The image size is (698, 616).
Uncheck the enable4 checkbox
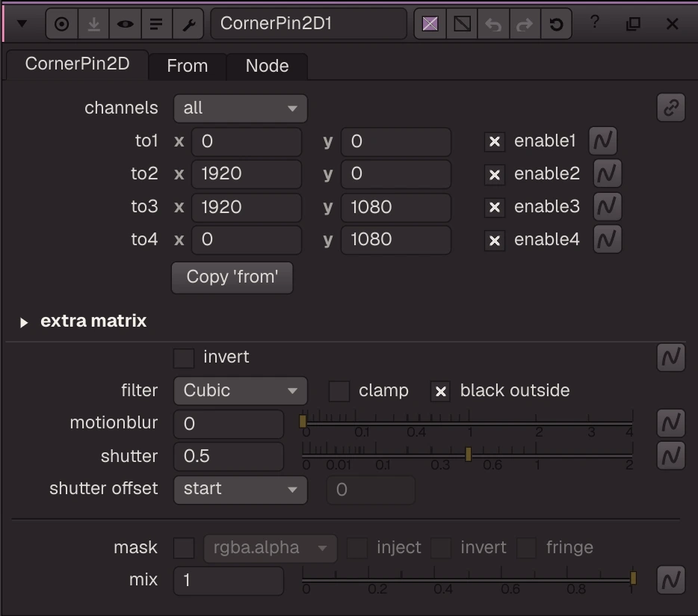495,241
